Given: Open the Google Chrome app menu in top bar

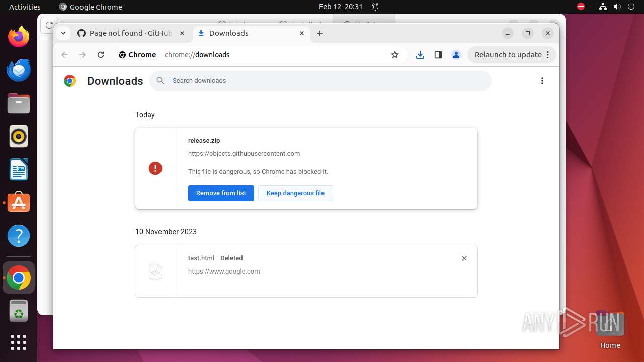Looking at the screenshot, I should tap(91, 7).
